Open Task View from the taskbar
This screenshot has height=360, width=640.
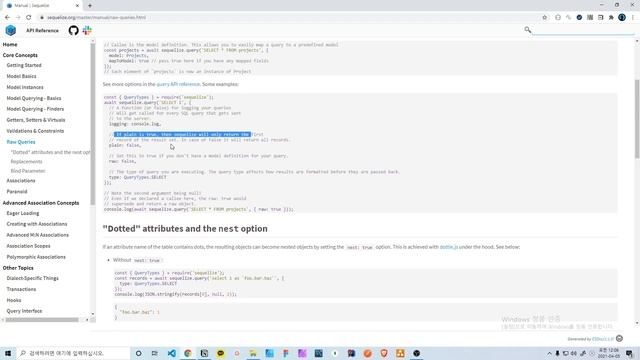pyautogui.click(x=155, y=353)
